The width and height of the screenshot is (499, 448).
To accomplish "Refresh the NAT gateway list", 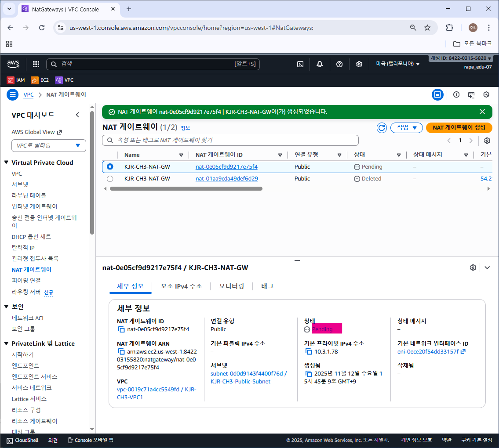I will point(382,128).
